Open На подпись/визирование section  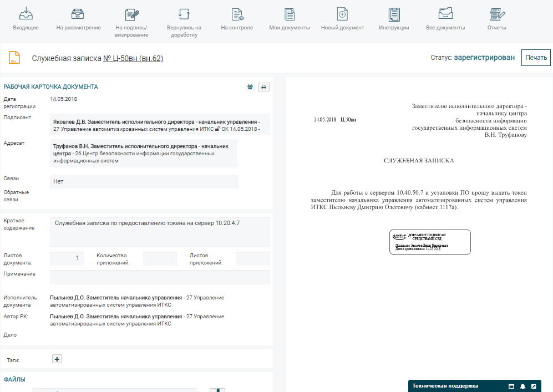tap(131, 22)
